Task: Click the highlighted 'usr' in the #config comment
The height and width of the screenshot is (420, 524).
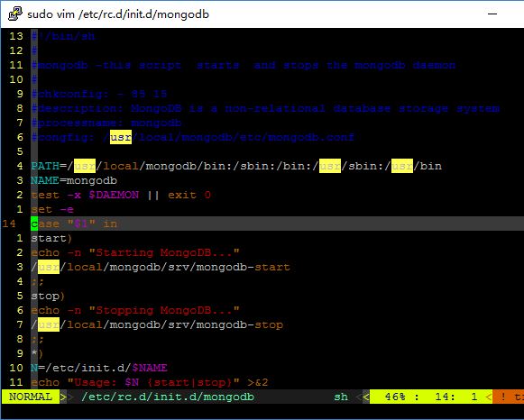Action: click(x=121, y=137)
